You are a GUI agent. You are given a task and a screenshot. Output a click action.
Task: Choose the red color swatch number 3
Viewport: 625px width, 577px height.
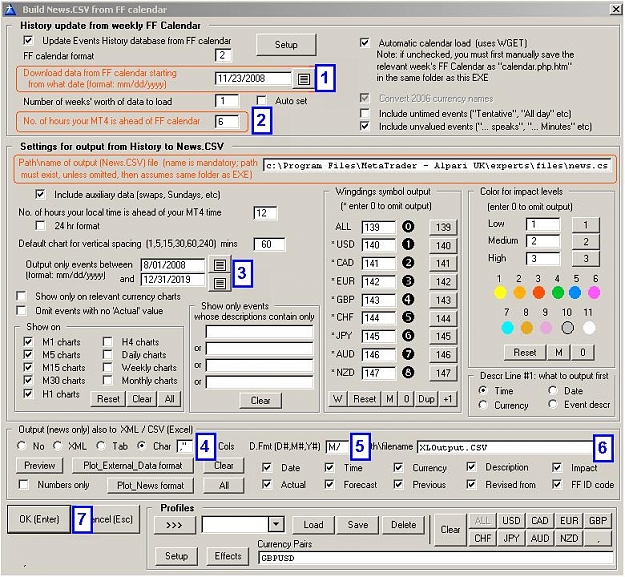point(539,293)
